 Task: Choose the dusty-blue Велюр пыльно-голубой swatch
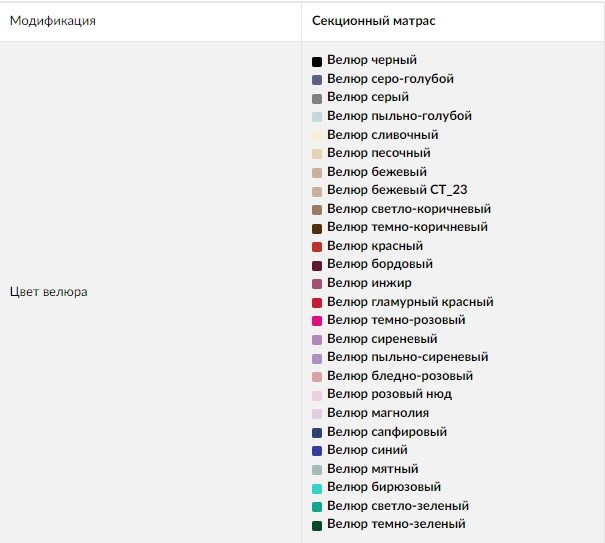(x=317, y=117)
